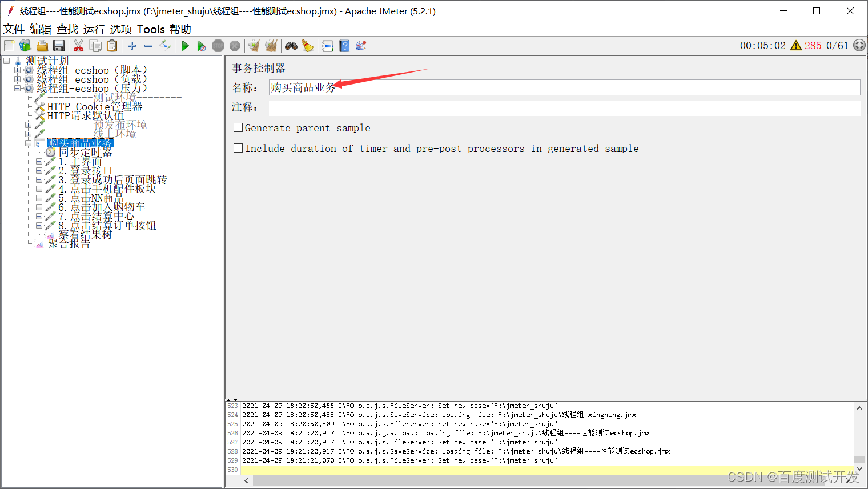Click the yellow warning triangle log icon
The height and width of the screenshot is (489, 868).
point(796,46)
